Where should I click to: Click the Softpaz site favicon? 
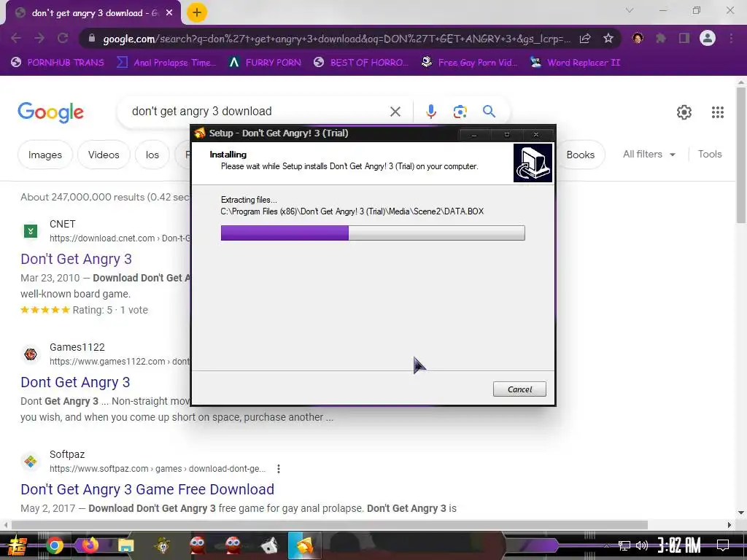[x=31, y=462]
